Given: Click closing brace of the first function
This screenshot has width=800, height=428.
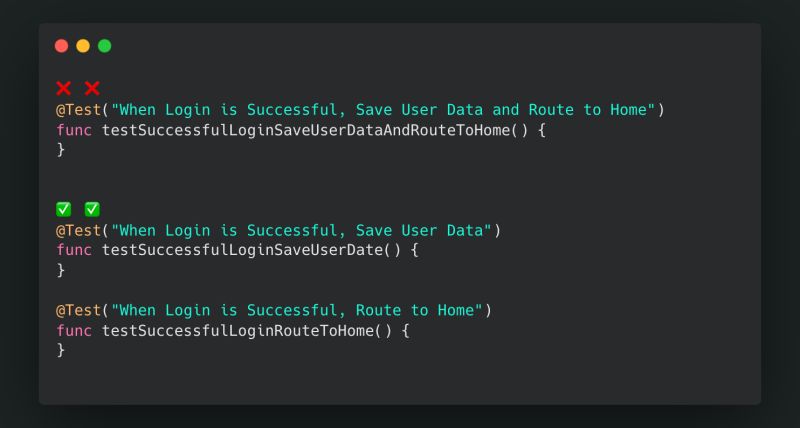Looking at the screenshot, I should 60,150.
